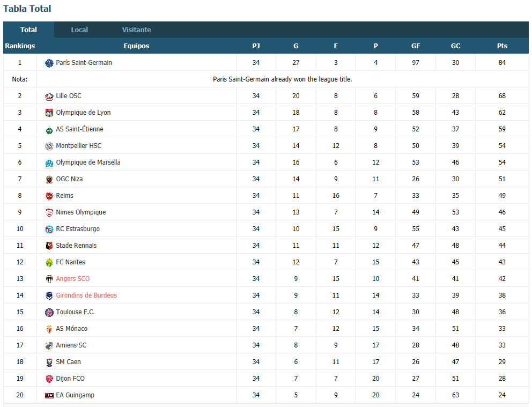Screen dimensions: 532x407
Task: Open the Dijon FCO team name
Action: point(70,379)
